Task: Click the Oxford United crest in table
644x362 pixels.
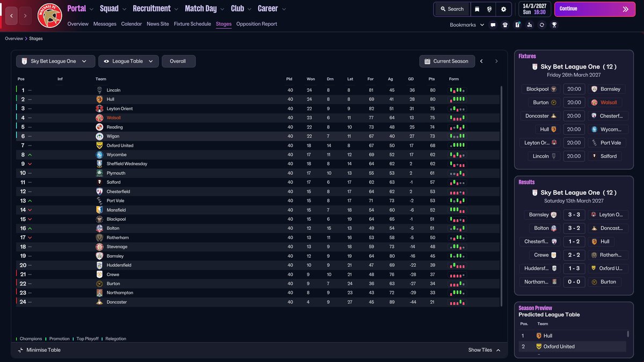Action: click(x=99, y=146)
